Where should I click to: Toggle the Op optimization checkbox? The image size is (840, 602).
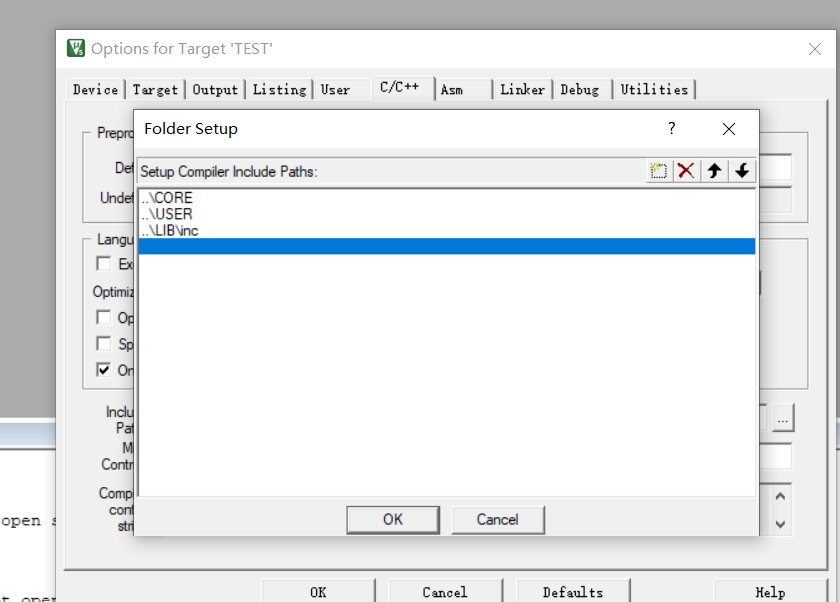tap(103, 317)
